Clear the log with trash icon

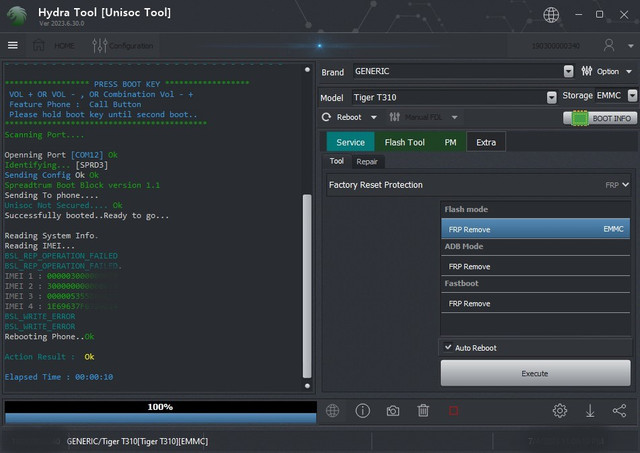tap(423, 410)
